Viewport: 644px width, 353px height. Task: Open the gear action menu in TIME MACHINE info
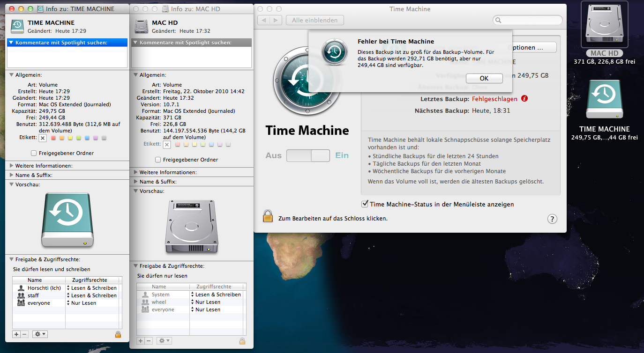click(40, 334)
